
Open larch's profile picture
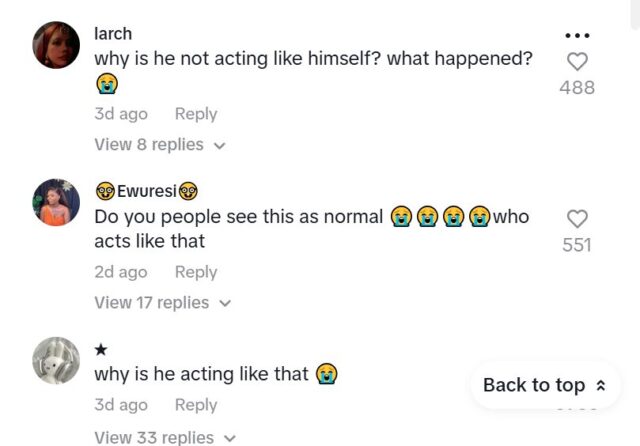tap(57, 45)
